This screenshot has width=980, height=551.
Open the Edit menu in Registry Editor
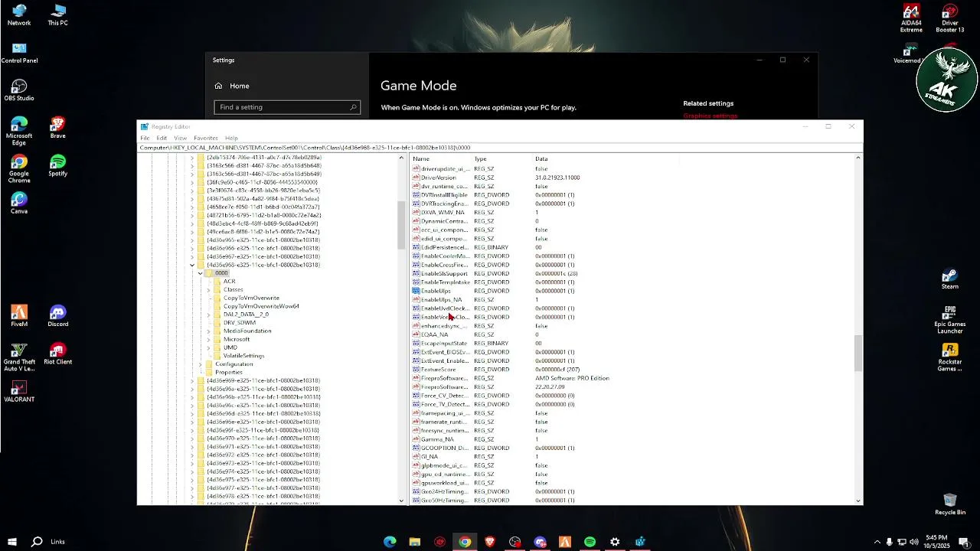click(162, 138)
